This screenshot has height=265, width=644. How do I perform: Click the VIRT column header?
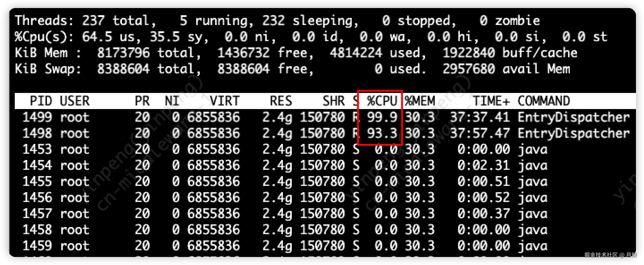[x=225, y=101]
